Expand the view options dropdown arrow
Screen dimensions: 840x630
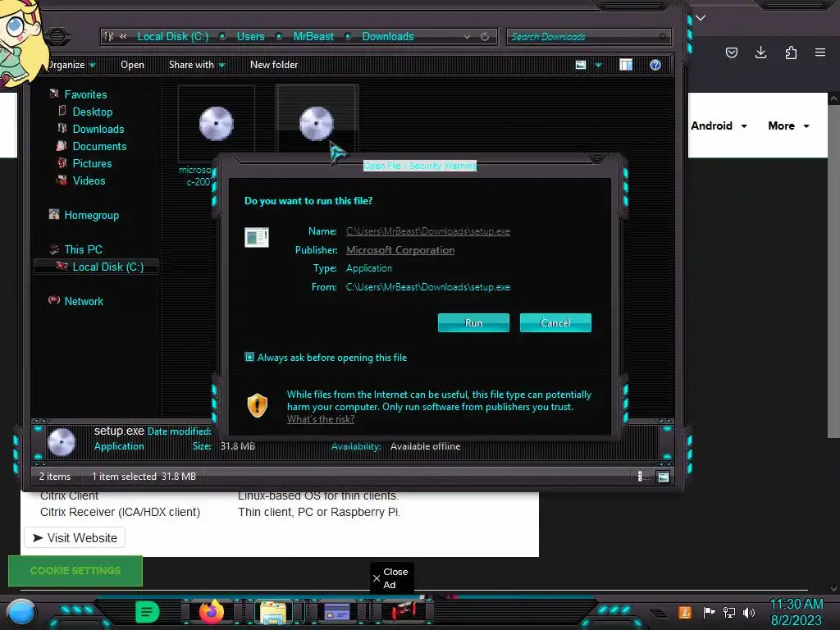pos(598,66)
